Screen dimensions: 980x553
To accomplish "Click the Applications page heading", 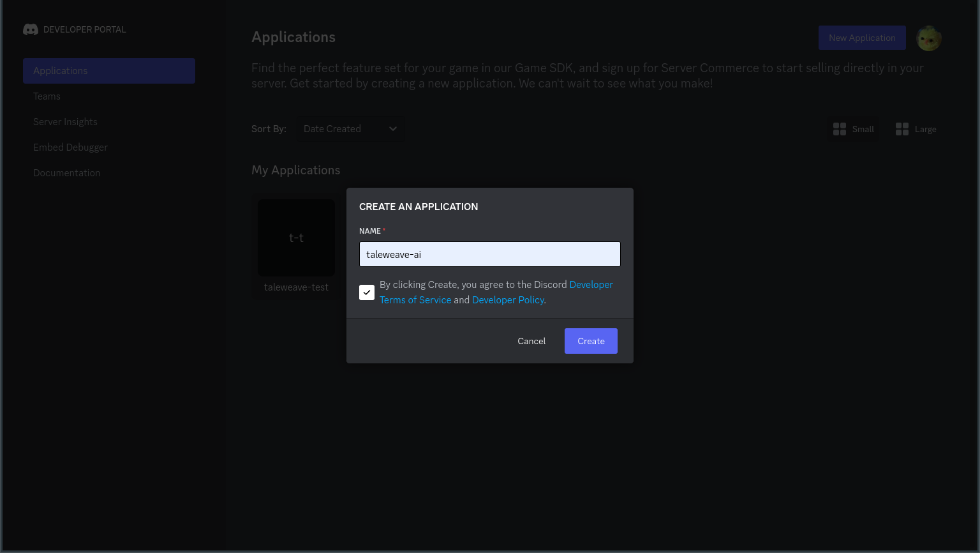I will tap(293, 37).
